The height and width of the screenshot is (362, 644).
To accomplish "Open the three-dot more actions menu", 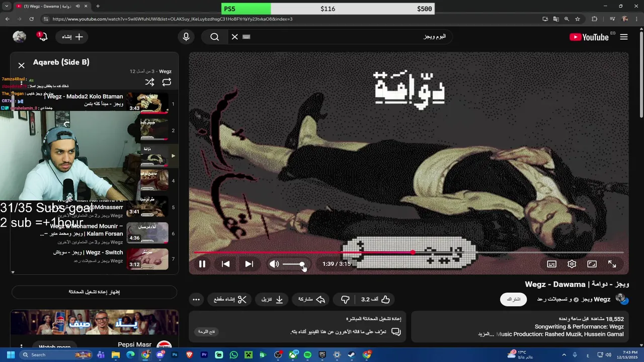I will point(196,299).
